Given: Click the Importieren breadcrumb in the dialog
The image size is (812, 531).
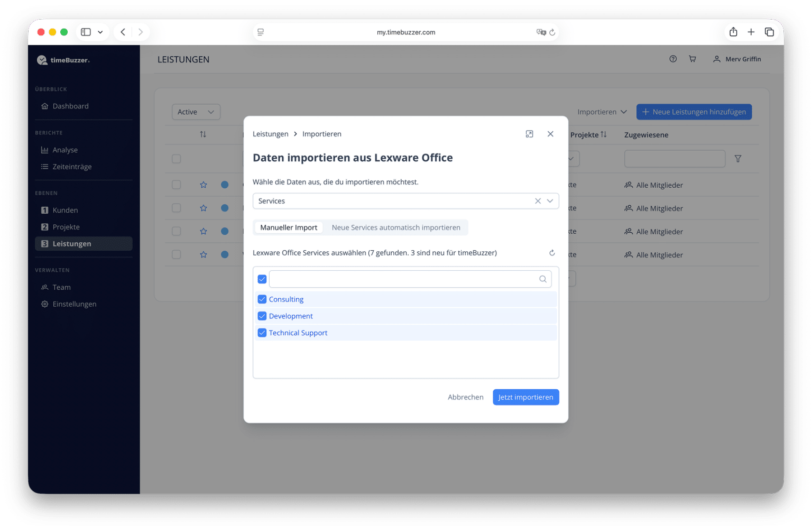Looking at the screenshot, I should click(x=322, y=134).
